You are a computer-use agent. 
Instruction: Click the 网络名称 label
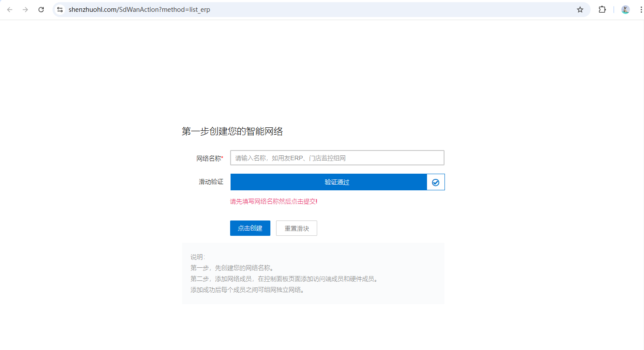tap(210, 158)
